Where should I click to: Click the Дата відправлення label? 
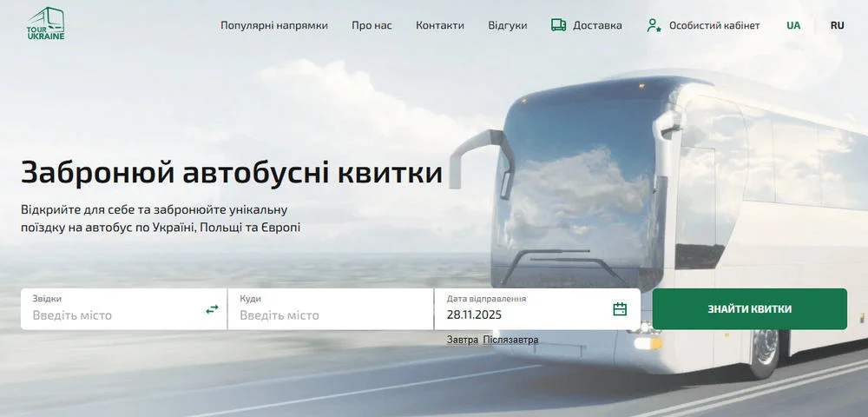(x=486, y=299)
